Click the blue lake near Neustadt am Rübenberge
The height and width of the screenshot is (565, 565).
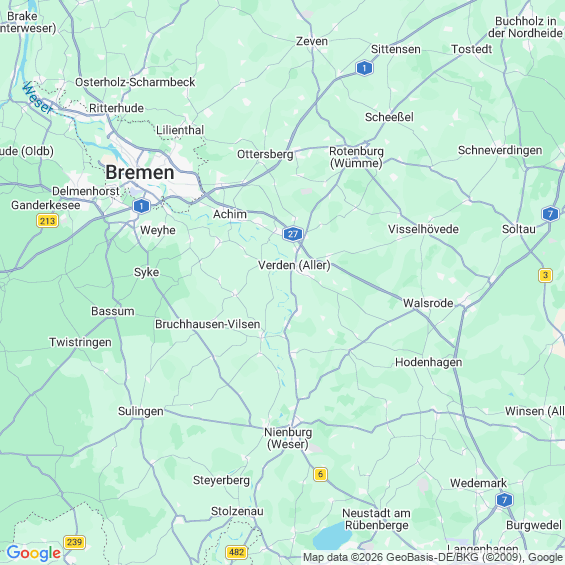pos(332,536)
